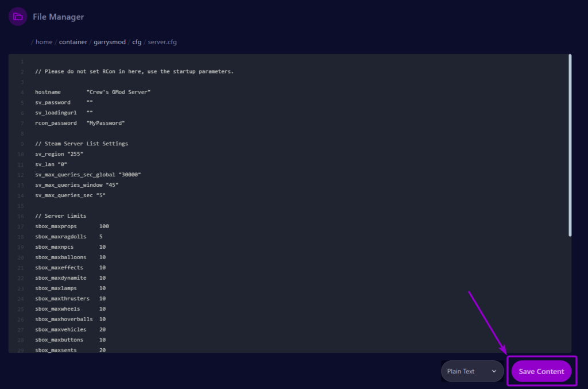The image size is (588, 389).
Task: Click line number 15 in the gutter
Action: click(x=21, y=206)
